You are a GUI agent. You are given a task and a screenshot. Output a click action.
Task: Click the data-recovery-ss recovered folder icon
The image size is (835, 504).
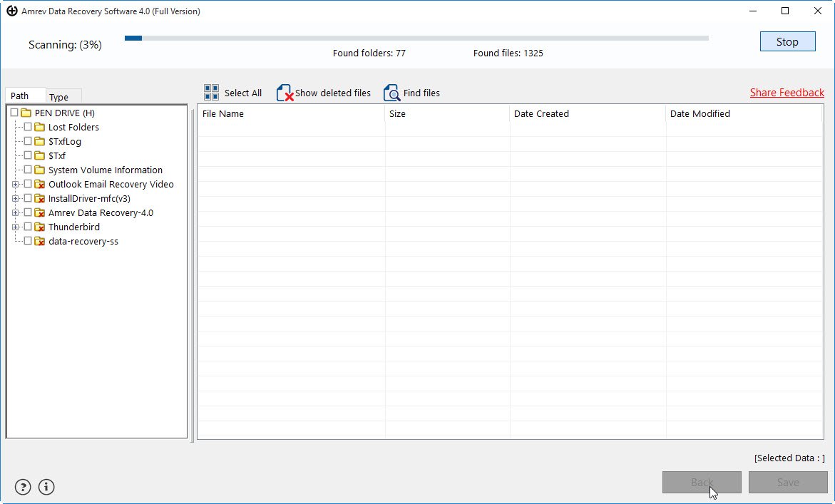(x=39, y=241)
